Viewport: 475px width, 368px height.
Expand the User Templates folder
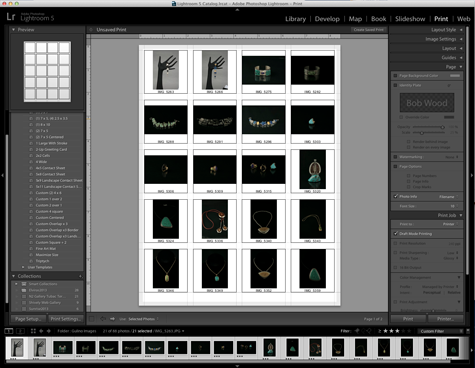pos(23,267)
